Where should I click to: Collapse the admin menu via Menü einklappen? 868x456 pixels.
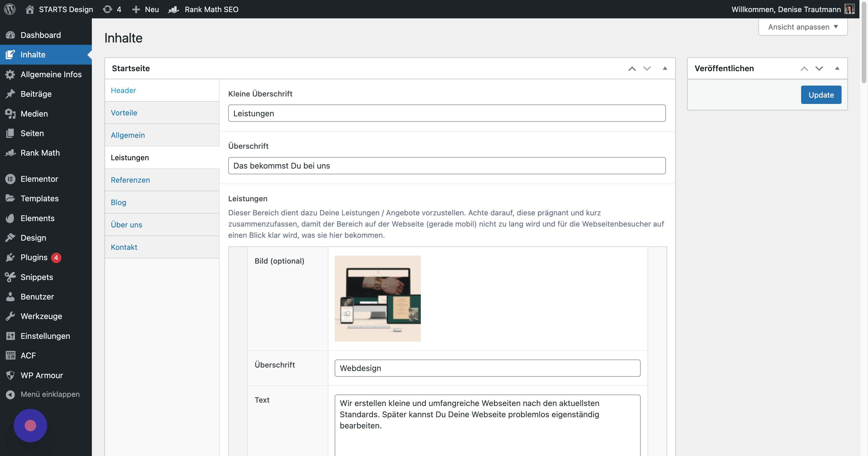[x=46, y=394]
